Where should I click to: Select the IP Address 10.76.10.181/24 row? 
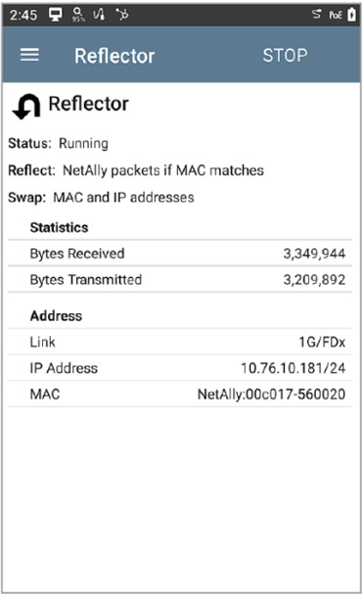coord(180,368)
